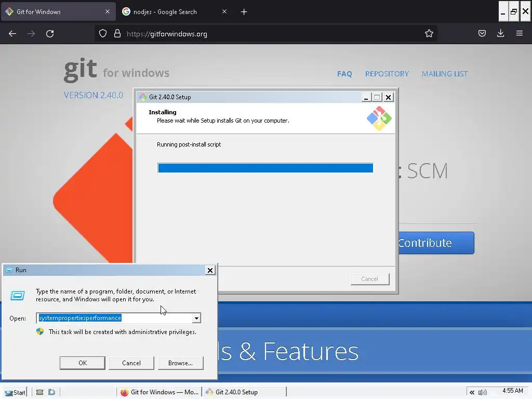
Task: Switch to Git 2.40.0 Setup taskbar button
Action: pos(245,392)
